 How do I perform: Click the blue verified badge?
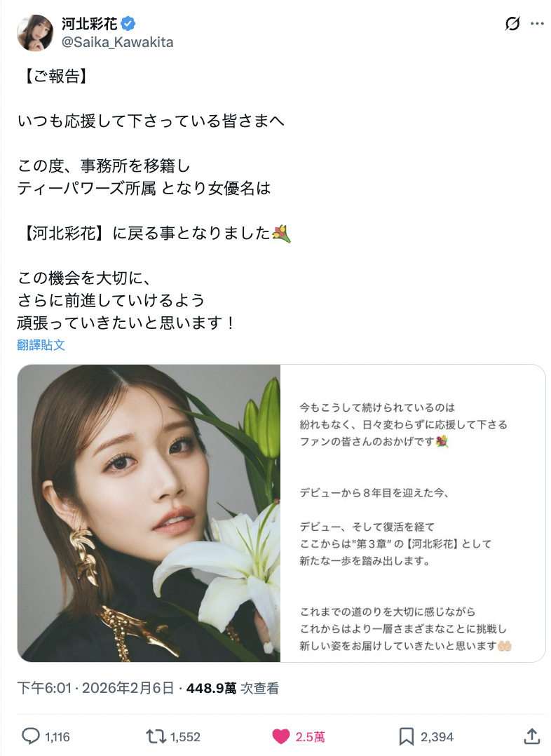click(128, 22)
